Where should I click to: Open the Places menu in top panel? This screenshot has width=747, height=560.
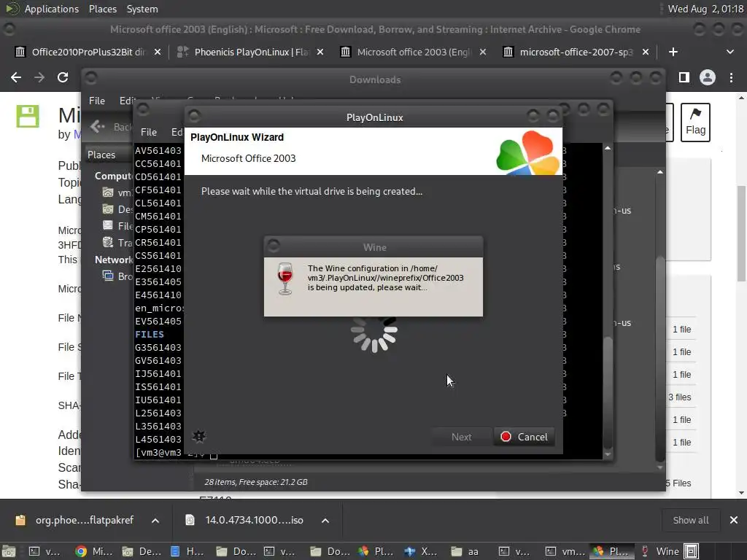[102, 9]
